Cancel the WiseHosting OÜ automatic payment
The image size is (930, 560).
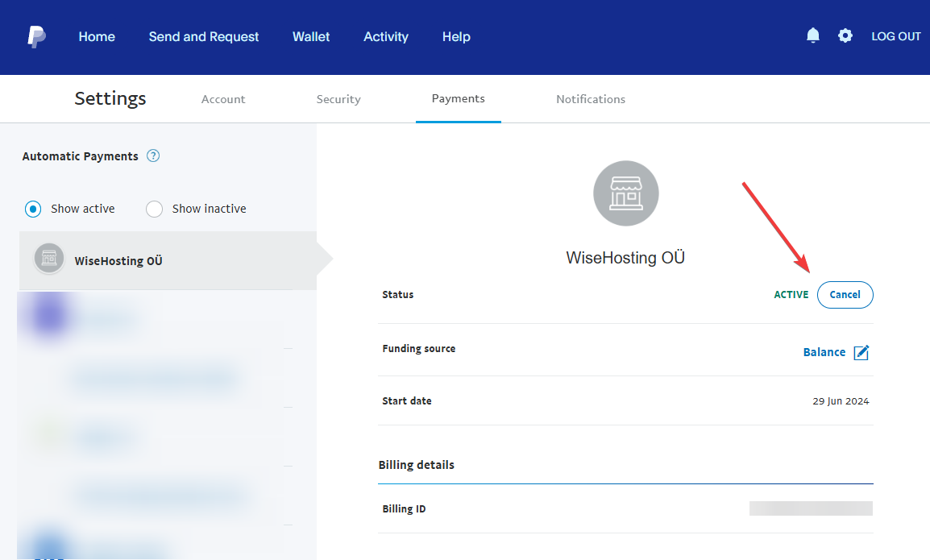point(845,295)
